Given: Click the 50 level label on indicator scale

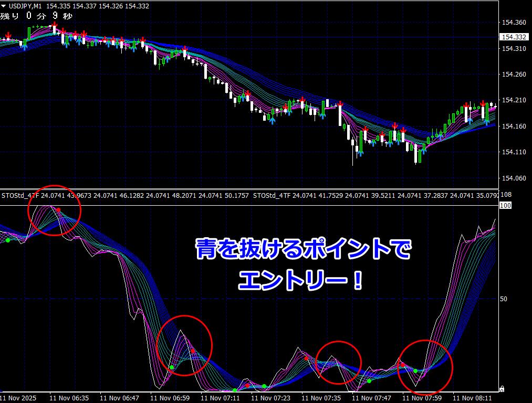Looking at the screenshot, I should tap(504, 299).
